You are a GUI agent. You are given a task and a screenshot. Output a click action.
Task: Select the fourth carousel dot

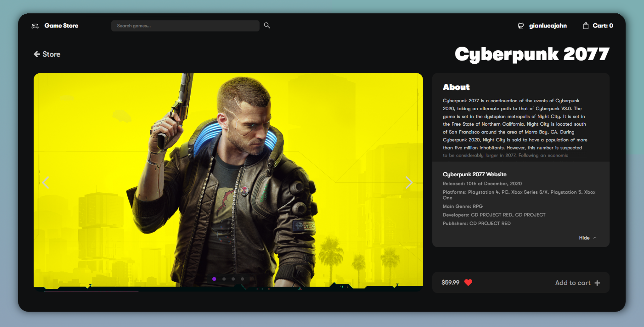coord(243,279)
